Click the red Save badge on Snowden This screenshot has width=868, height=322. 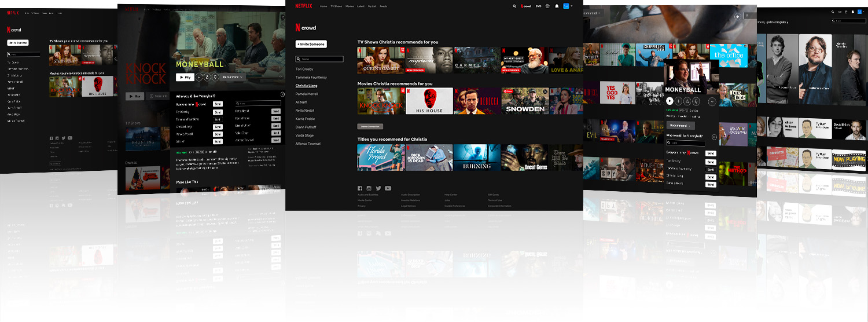click(510, 92)
